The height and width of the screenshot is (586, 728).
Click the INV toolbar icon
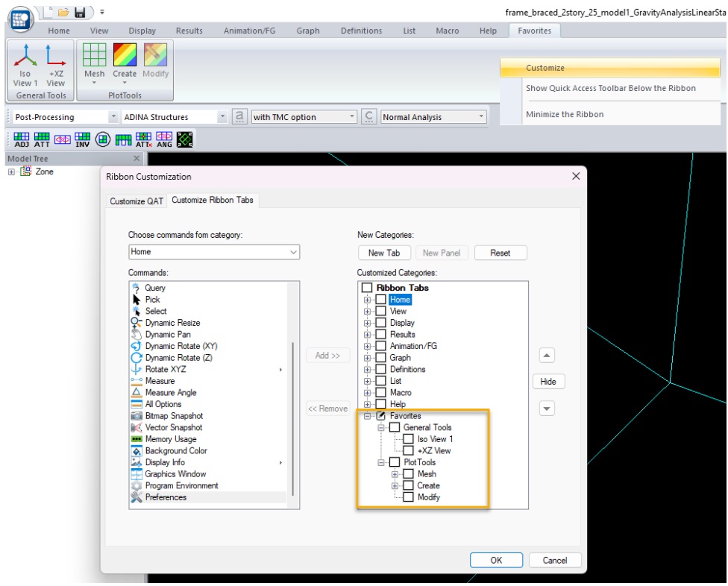coord(82,139)
